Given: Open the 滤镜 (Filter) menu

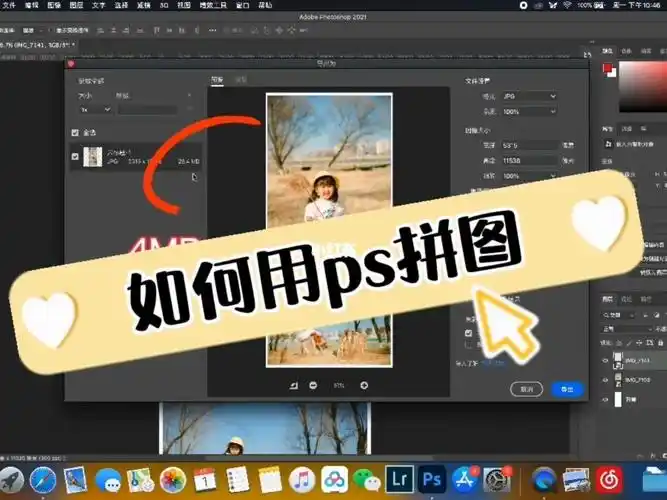Looking at the screenshot, I should (x=144, y=6).
